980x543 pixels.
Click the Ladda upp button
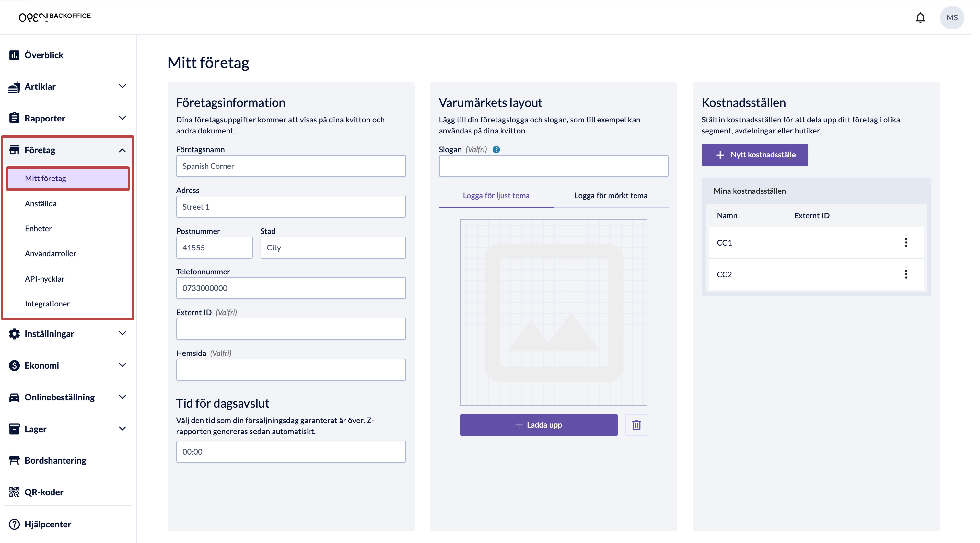(538, 425)
